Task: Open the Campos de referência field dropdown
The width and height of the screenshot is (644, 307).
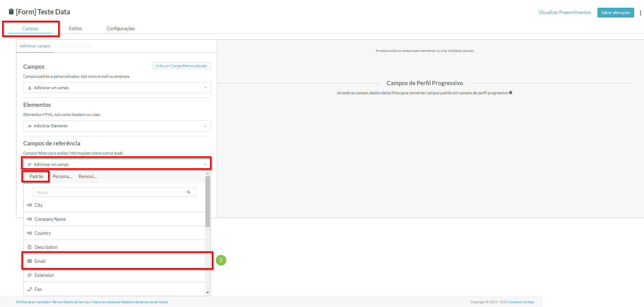Action: [x=117, y=164]
